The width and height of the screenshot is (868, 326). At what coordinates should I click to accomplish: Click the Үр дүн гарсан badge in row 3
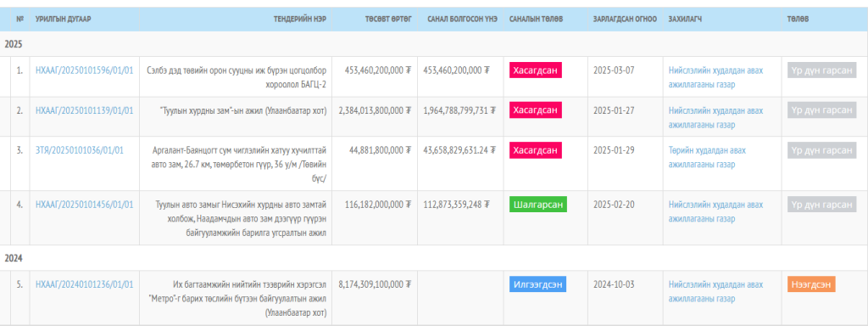pyautogui.click(x=821, y=150)
